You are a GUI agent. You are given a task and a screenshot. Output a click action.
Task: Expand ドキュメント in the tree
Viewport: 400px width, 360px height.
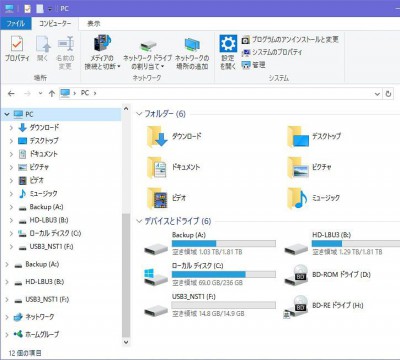[x=11, y=154]
